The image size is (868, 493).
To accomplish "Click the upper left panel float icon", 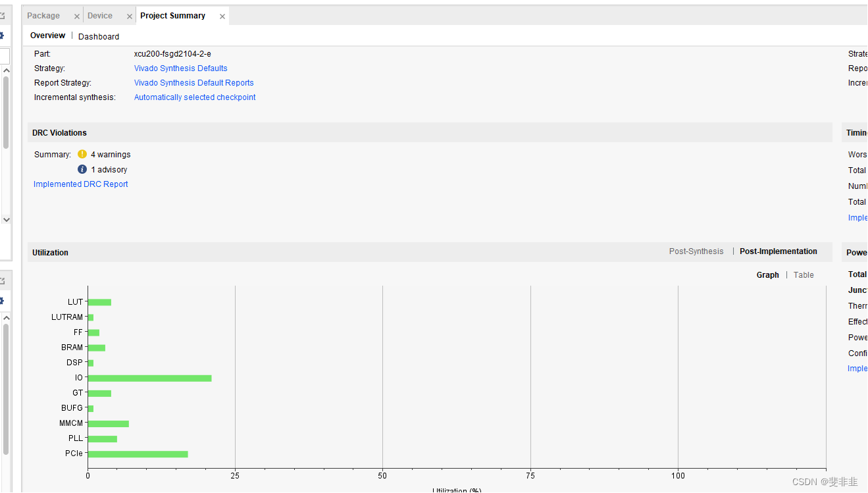I will 2,15.
